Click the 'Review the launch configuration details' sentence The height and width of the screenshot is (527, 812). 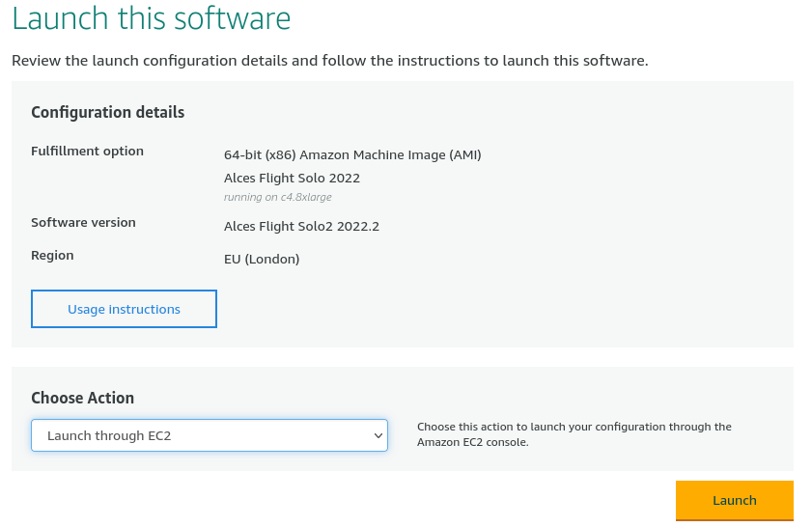tap(330, 61)
